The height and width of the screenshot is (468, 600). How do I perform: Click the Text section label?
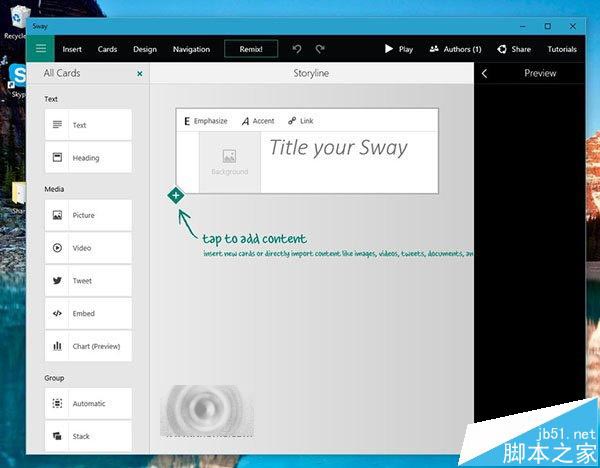point(51,99)
